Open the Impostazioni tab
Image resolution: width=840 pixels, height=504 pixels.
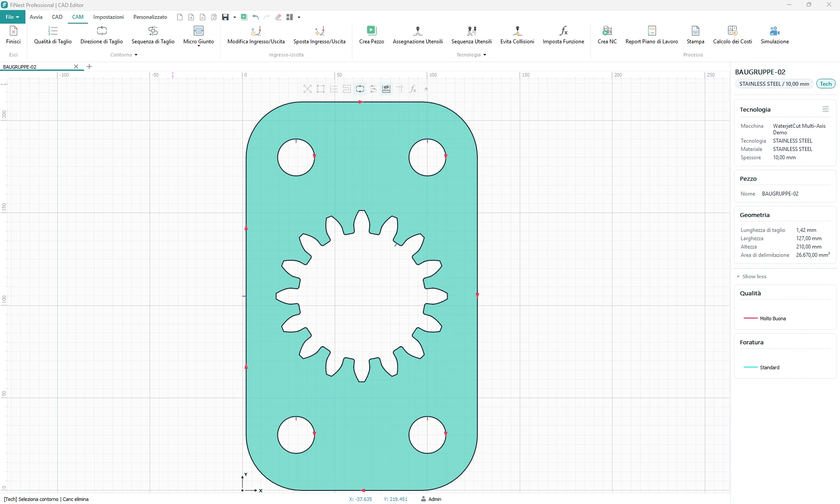108,17
